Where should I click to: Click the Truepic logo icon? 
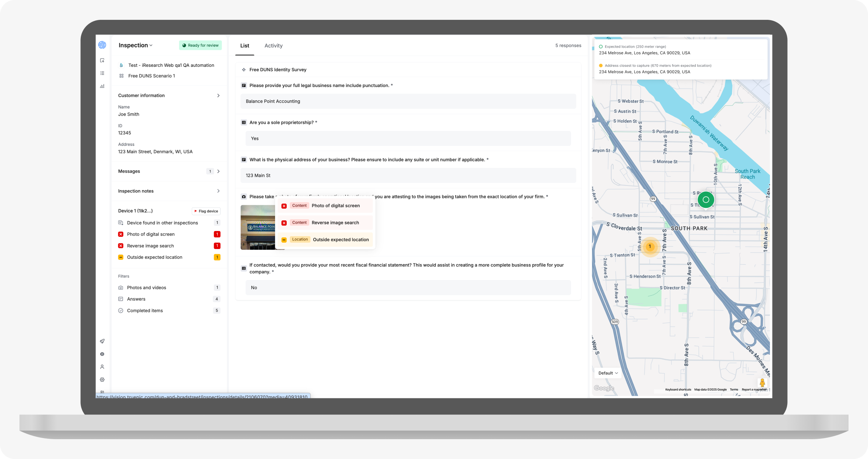click(102, 44)
